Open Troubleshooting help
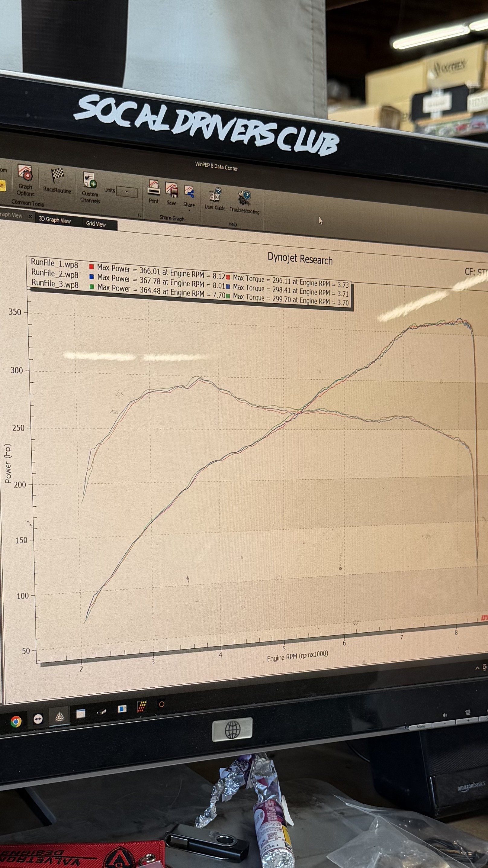 point(245,202)
